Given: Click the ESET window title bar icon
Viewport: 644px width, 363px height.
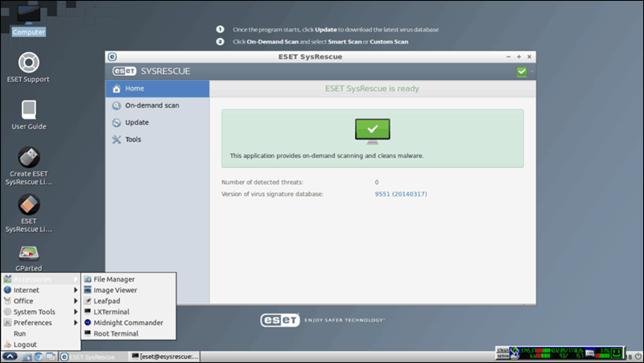Looking at the screenshot, I should click(112, 56).
